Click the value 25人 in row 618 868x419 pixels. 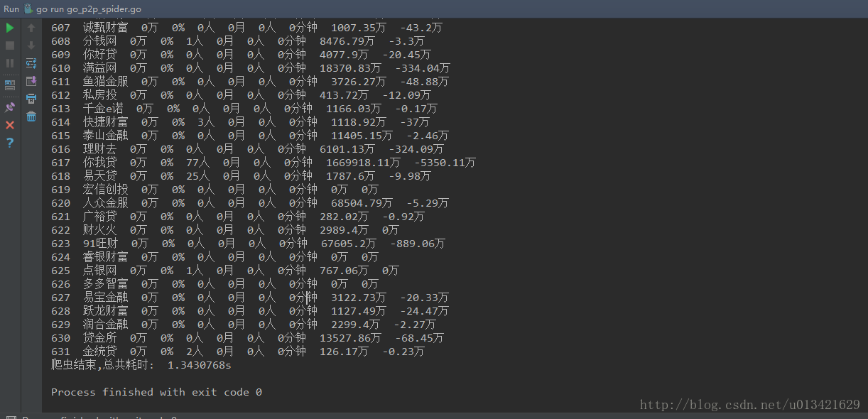[197, 176]
